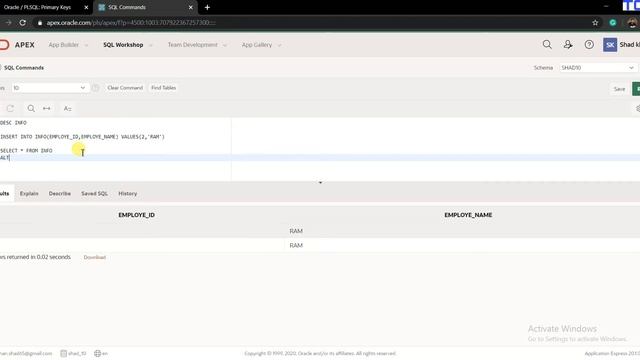
Task: Click the address bar URL
Action: 131,23
